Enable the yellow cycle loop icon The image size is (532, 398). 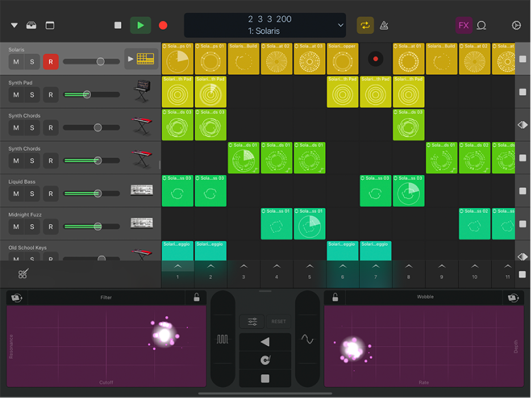[x=365, y=25]
